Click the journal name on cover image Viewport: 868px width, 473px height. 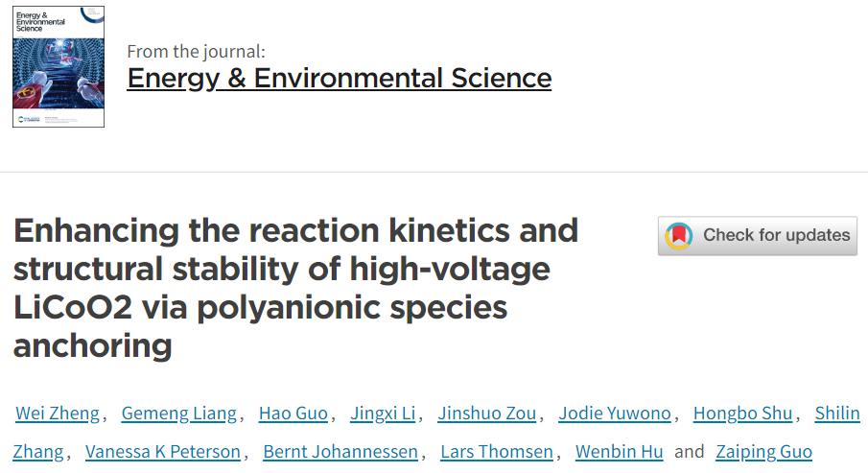[x=40, y=22]
